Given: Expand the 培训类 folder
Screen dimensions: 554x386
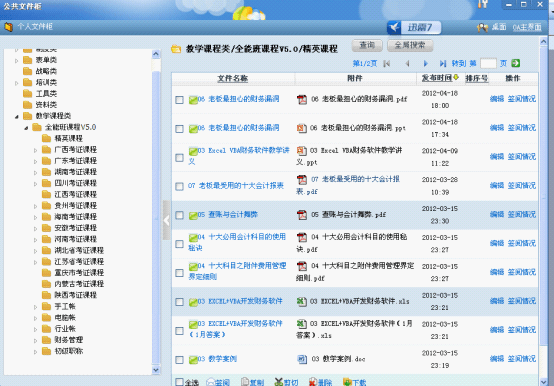Looking at the screenshot, I should pyautogui.click(x=17, y=83).
